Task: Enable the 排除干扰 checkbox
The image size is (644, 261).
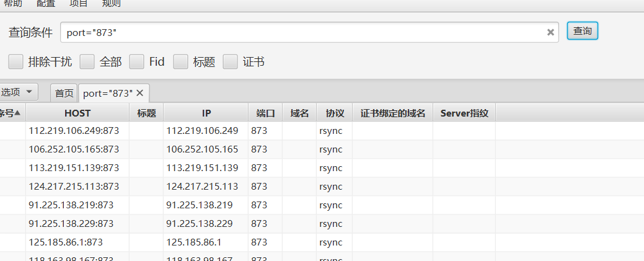Action: (x=16, y=62)
